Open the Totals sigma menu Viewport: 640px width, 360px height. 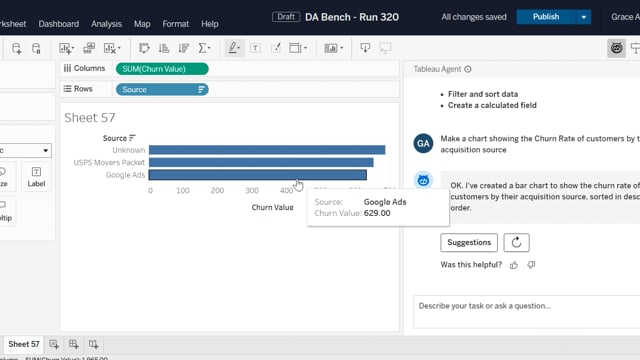(204, 48)
